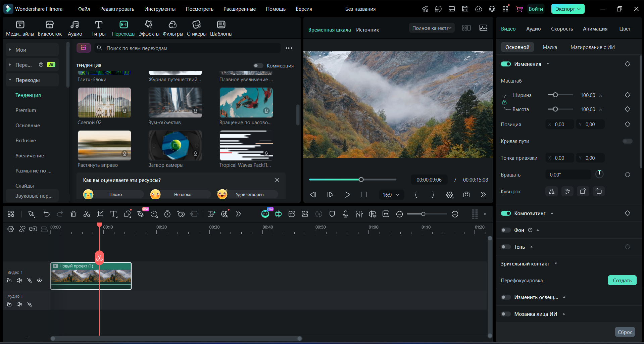The image size is (644, 344).
Task: Click the zoom-in plus icon on timeline
Action: [x=455, y=214]
